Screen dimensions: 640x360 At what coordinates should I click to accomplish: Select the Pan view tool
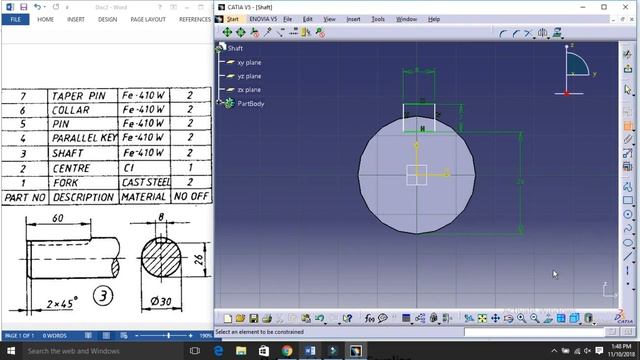coord(495,318)
